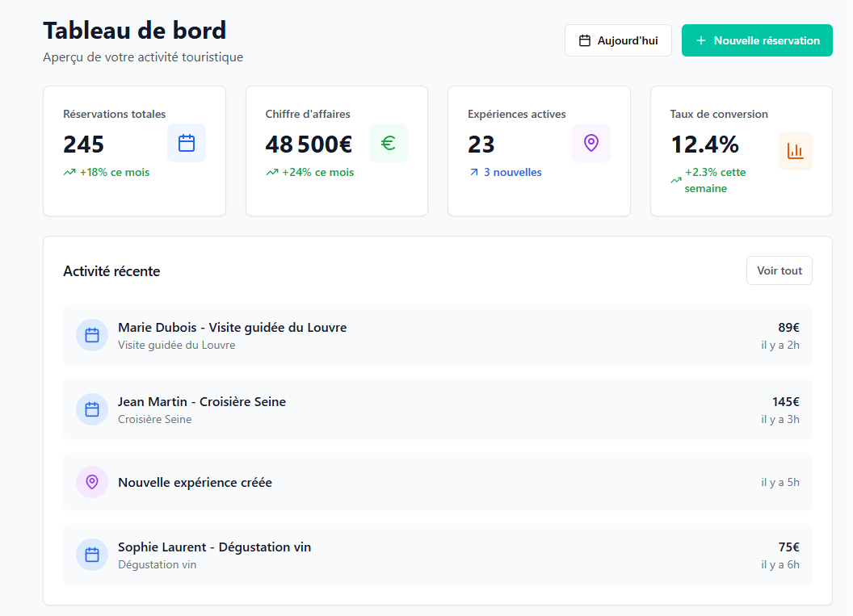This screenshot has width=853, height=616.
Task: Click the calendar icon beside Marie Dubois
Action: pos(92,335)
